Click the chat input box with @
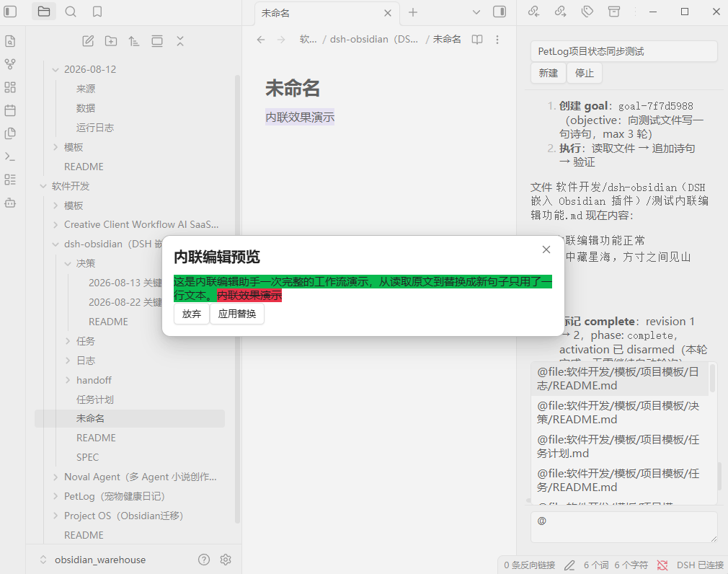The width and height of the screenshot is (728, 574). point(624,526)
